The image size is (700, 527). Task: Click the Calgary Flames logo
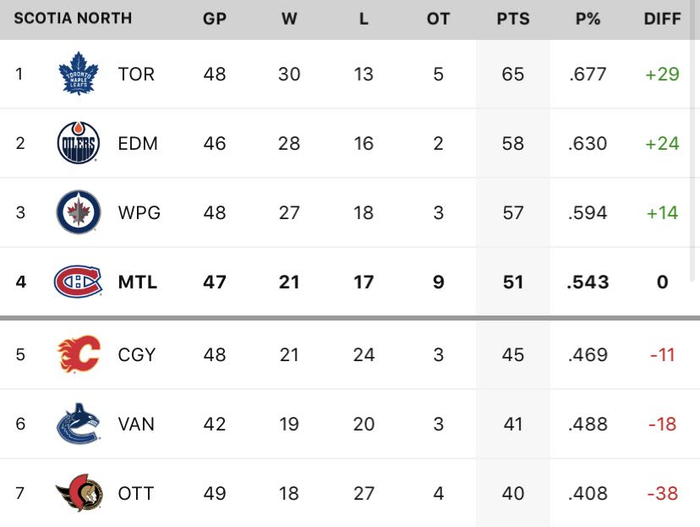click(78, 354)
